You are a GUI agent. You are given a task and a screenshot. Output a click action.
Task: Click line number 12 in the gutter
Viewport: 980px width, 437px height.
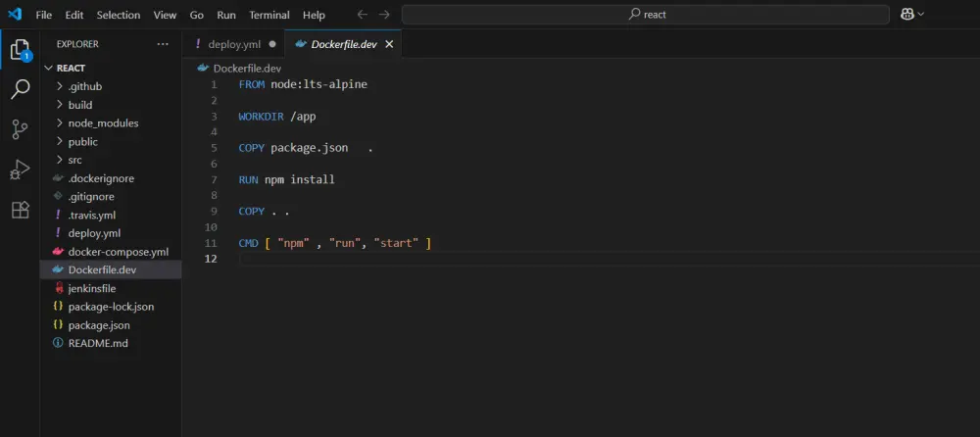tap(211, 259)
